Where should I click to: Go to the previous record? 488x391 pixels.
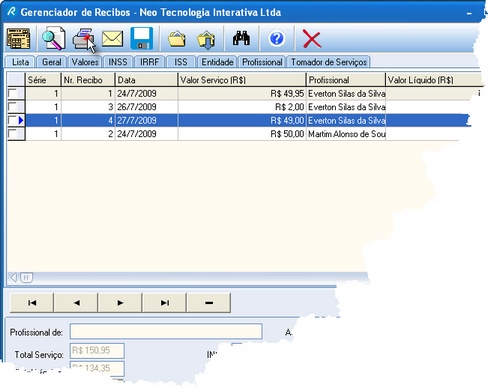tap(76, 303)
